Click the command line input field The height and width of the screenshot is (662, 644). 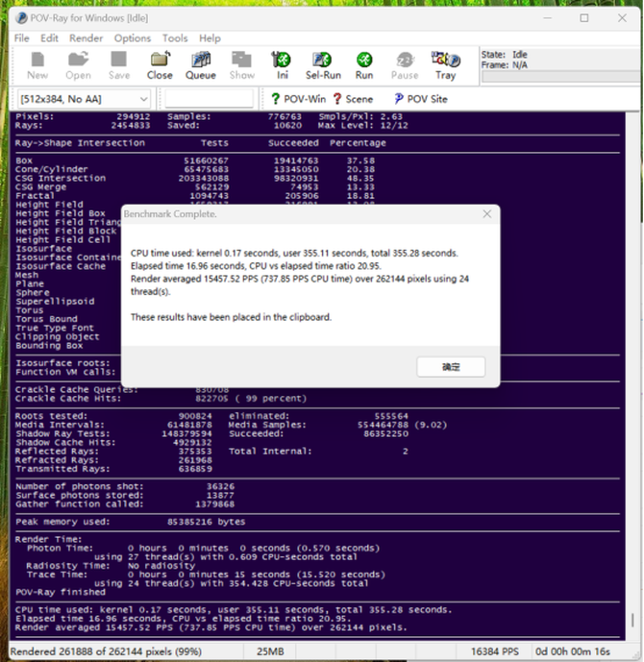pyautogui.click(x=209, y=99)
